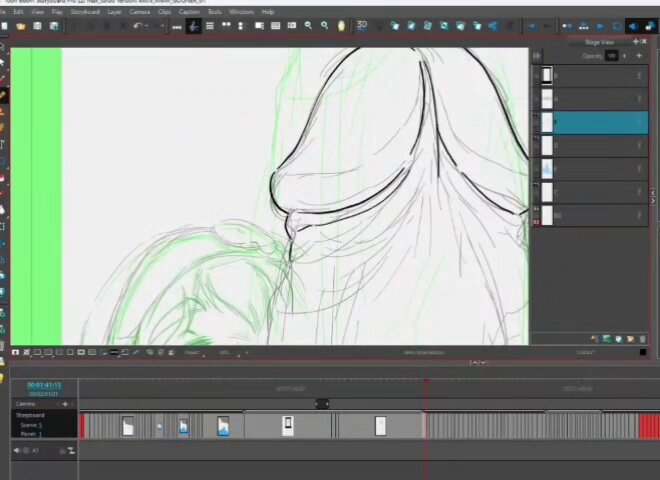The width and height of the screenshot is (660, 480).
Task: Click the Save project icon
Action: (37, 26)
